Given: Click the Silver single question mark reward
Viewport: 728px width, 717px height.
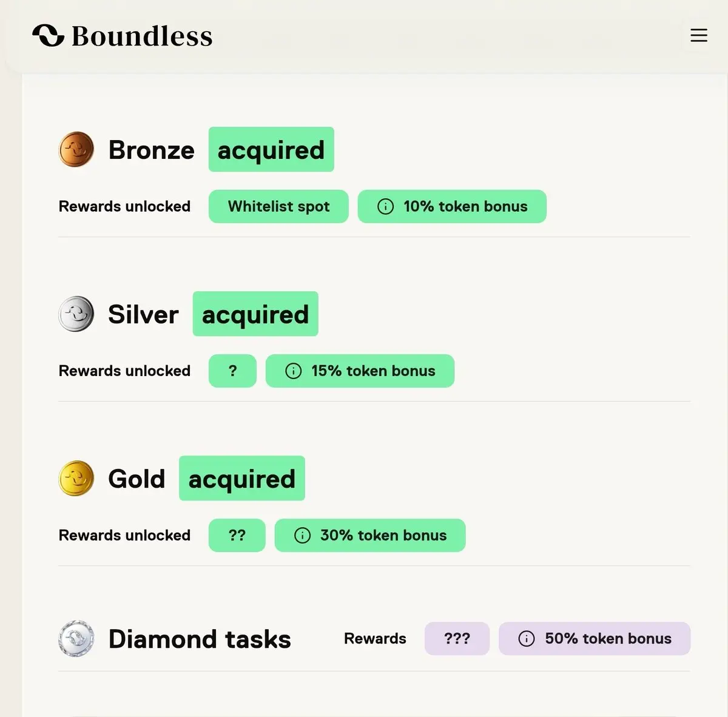Looking at the screenshot, I should 232,371.
